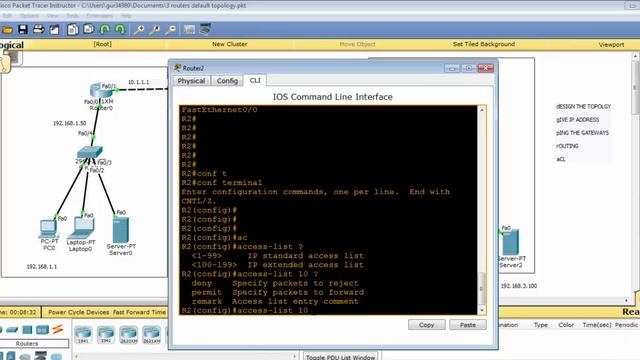Click the Server0 device icon

[x=121, y=230]
